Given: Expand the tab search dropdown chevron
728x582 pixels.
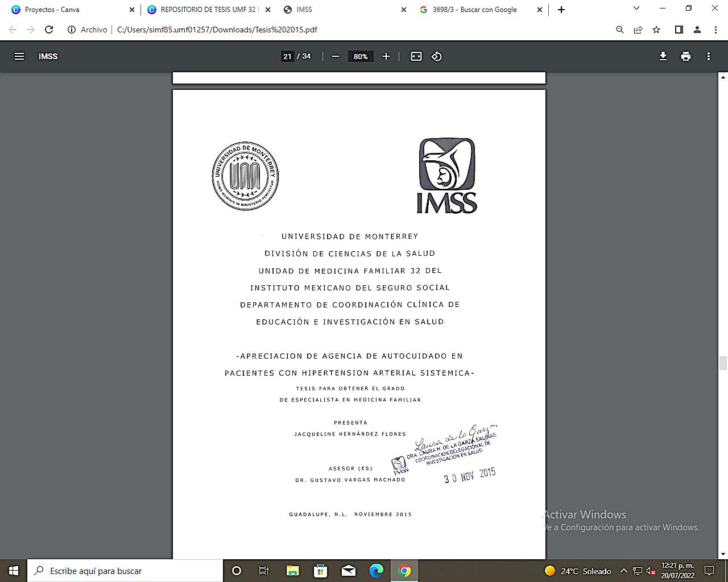Looking at the screenshot, I should [x=636, y=9].
